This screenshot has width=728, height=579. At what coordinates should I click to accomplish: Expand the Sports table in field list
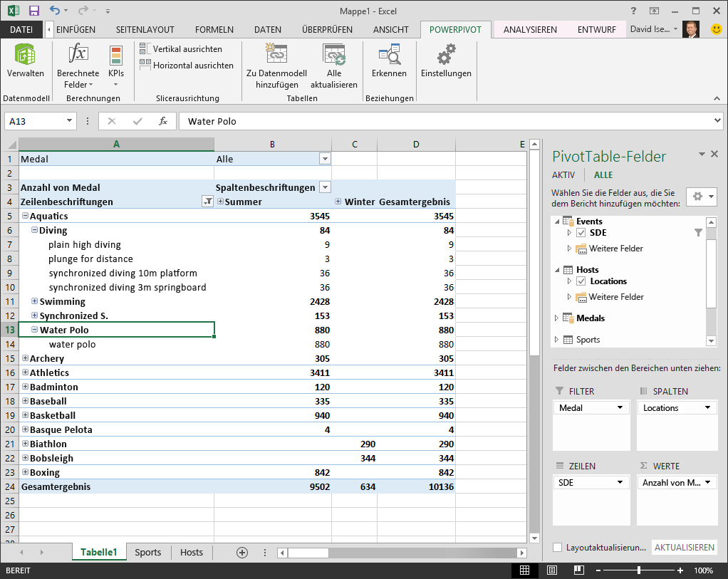click(x=555, y=340)
